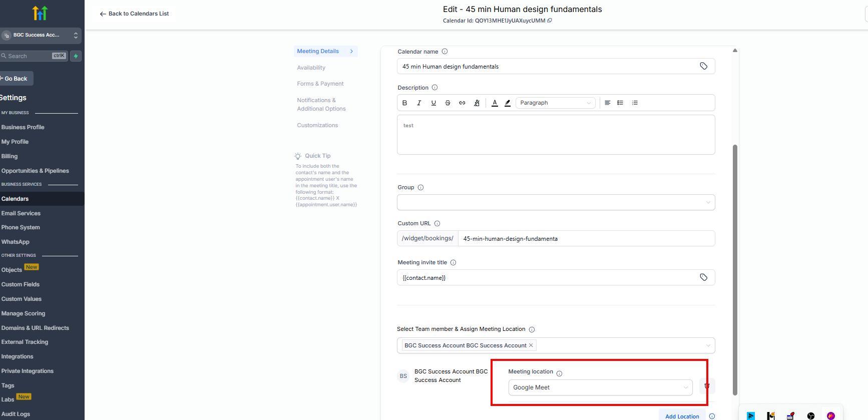Open the Google Meet meeting location dropdown

600,387
